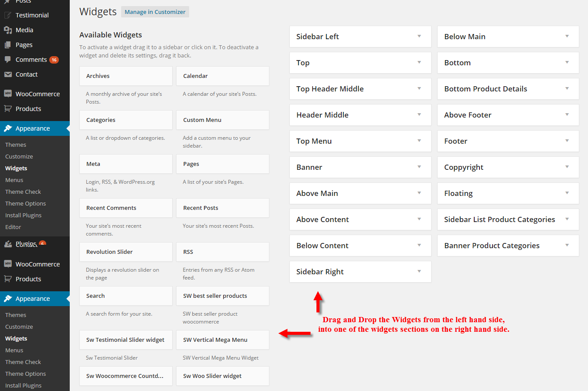
Task: Expand the Bottom widget area
Action: click(508, 63)
